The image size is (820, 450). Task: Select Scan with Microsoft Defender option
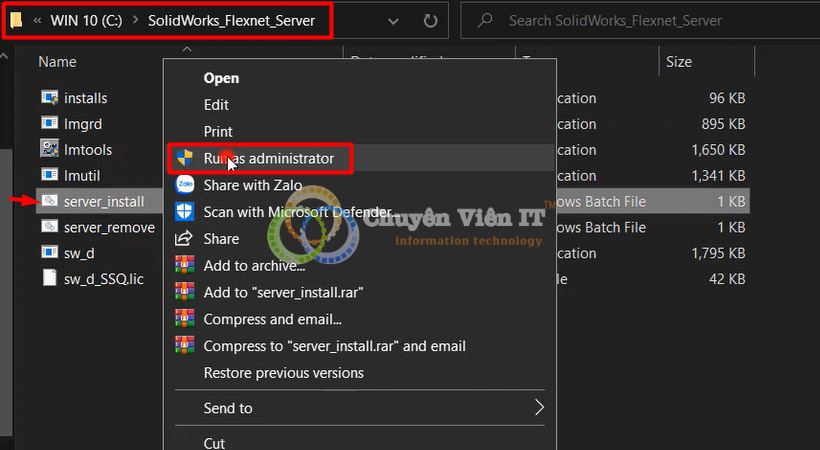(301, 212)
